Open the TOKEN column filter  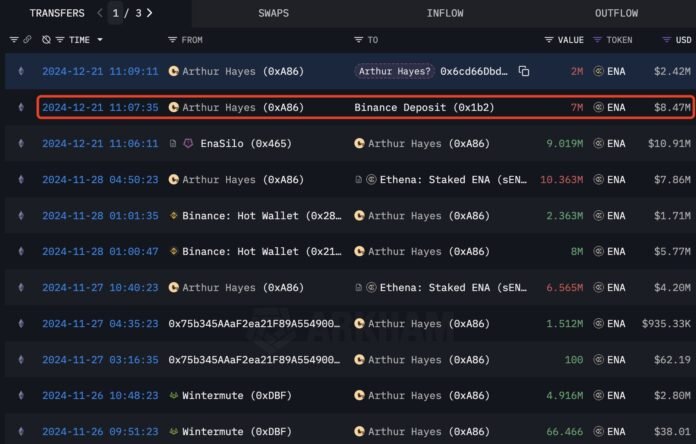point(597,40)
